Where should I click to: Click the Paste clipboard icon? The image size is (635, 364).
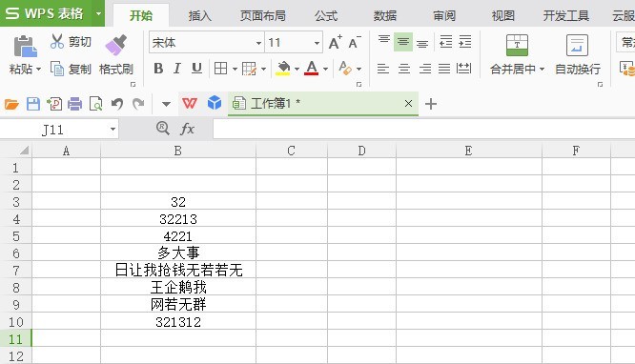coord(25,46)
